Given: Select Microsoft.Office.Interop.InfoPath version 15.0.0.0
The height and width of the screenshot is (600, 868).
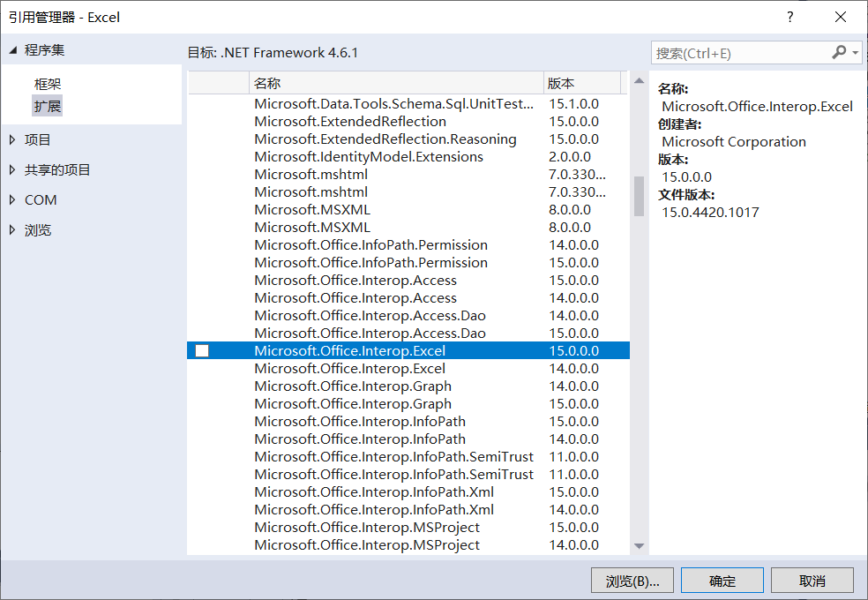Looking at the screenshot, I should coord(408,421).
